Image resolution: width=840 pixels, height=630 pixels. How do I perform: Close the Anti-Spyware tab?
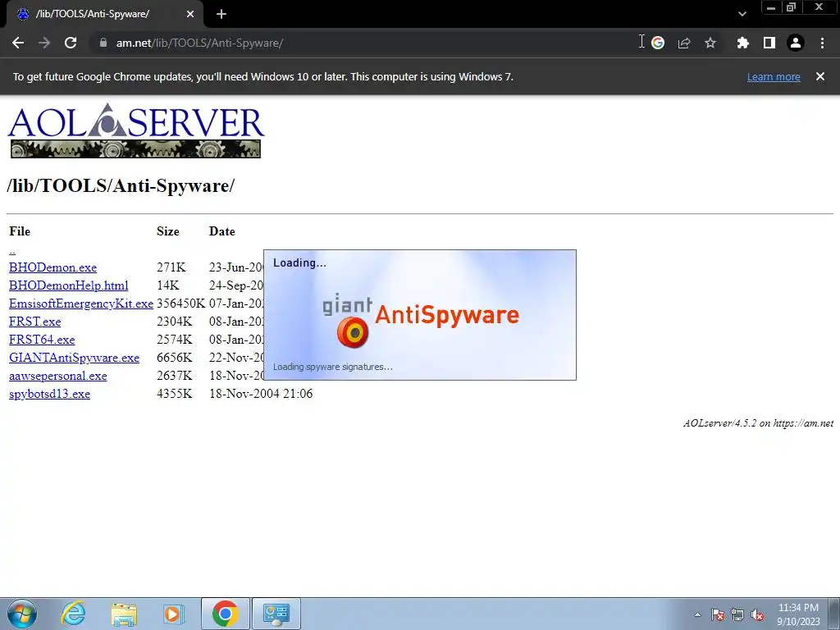190,14
